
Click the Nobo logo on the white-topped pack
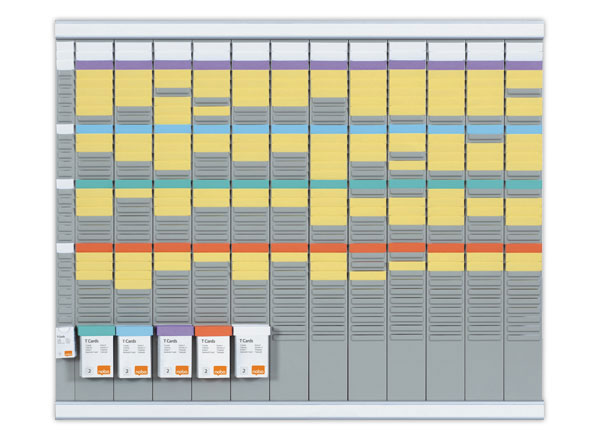click(260, 369)
